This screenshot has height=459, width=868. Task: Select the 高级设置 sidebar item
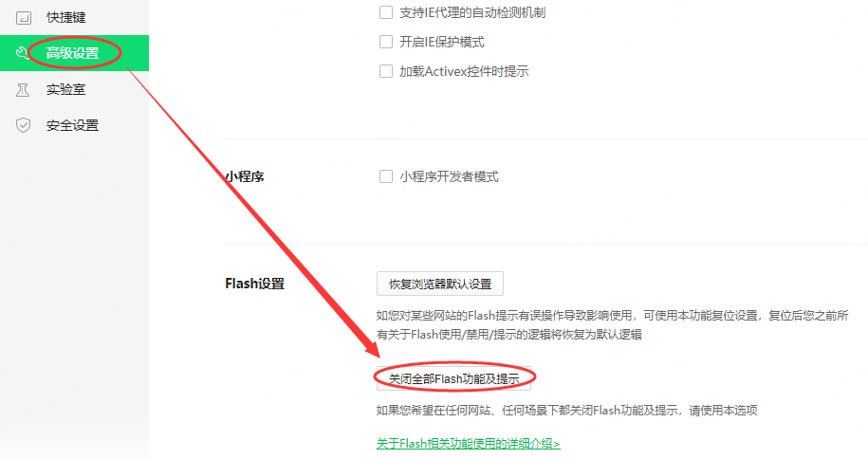coord(74,53)
